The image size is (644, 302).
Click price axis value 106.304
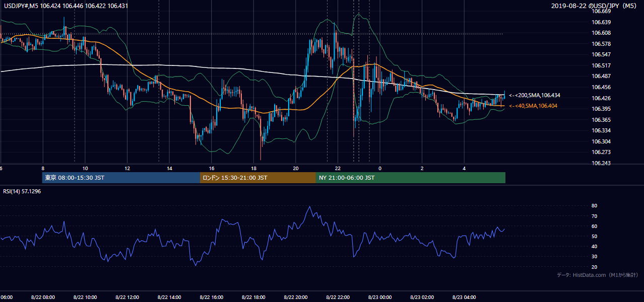coord(601,141)
